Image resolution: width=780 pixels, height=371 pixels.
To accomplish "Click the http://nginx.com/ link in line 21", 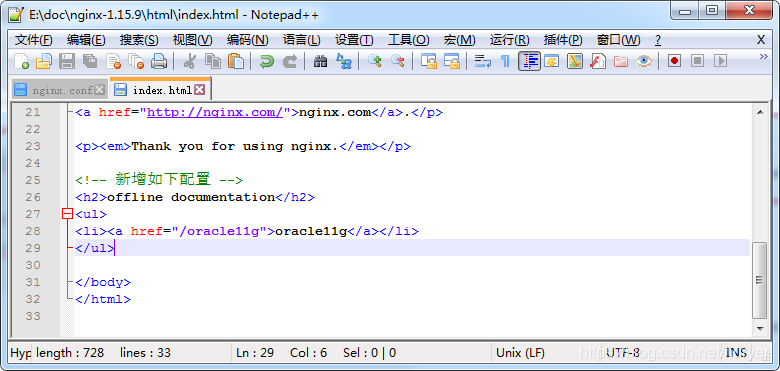I will (215, 112).
